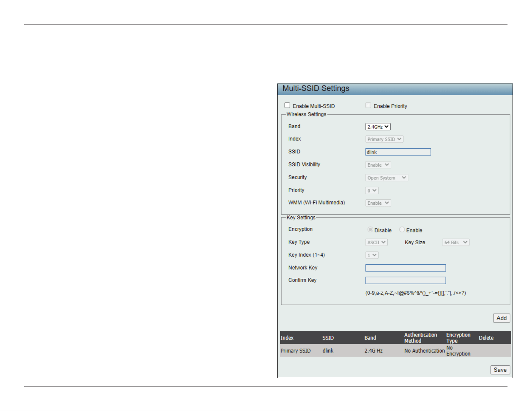Expand the Key Size 64 Bits dropdown

456,242
